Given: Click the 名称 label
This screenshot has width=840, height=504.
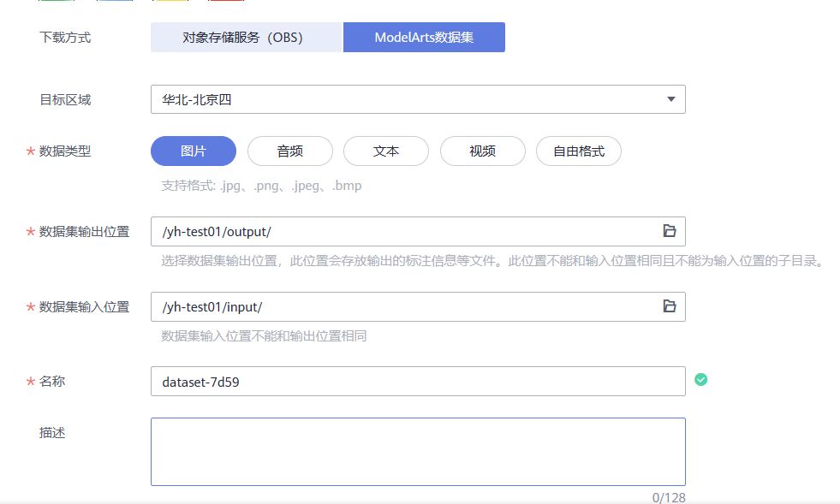Looking at the screenshot, I should point(52,382).
